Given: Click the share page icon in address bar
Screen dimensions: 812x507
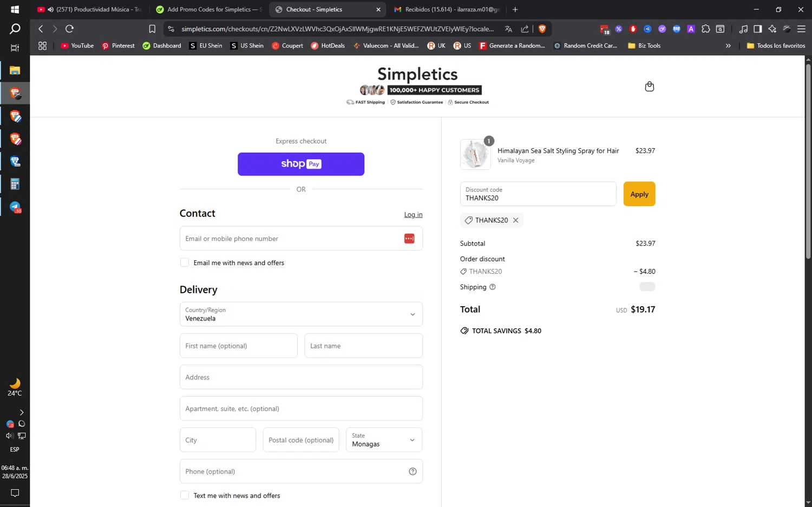Looking at the screenshot, I should (x=525, y=29).
